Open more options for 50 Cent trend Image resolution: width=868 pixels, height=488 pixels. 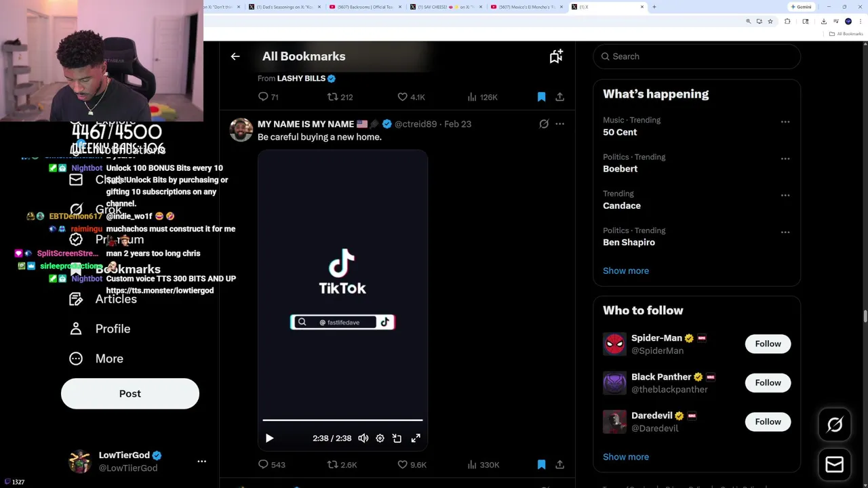[x=785, y=122]
